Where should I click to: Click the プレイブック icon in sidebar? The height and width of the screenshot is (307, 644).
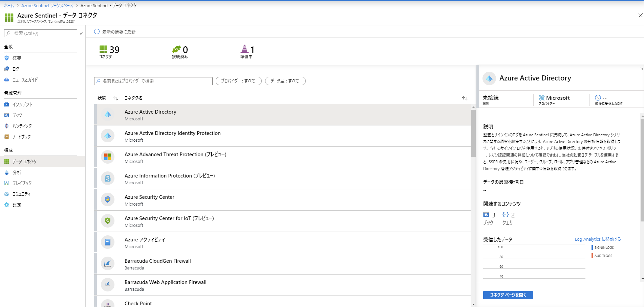(6, 183)
